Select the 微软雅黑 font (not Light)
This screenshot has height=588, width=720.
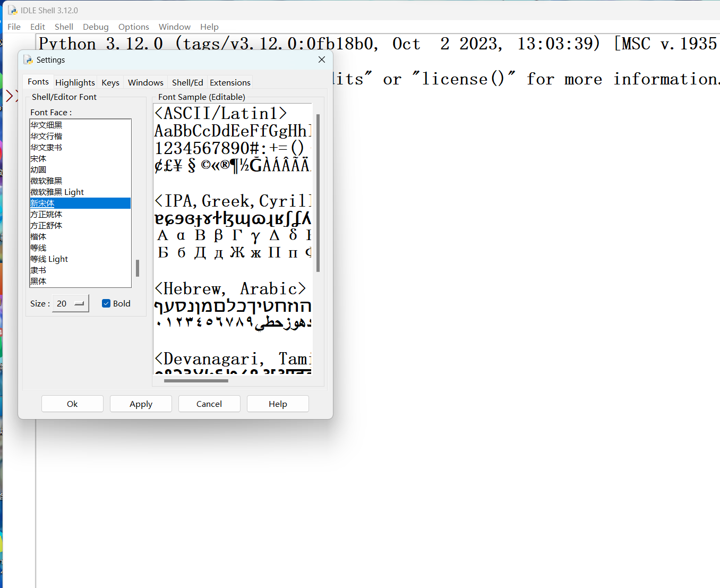point(80,181)
